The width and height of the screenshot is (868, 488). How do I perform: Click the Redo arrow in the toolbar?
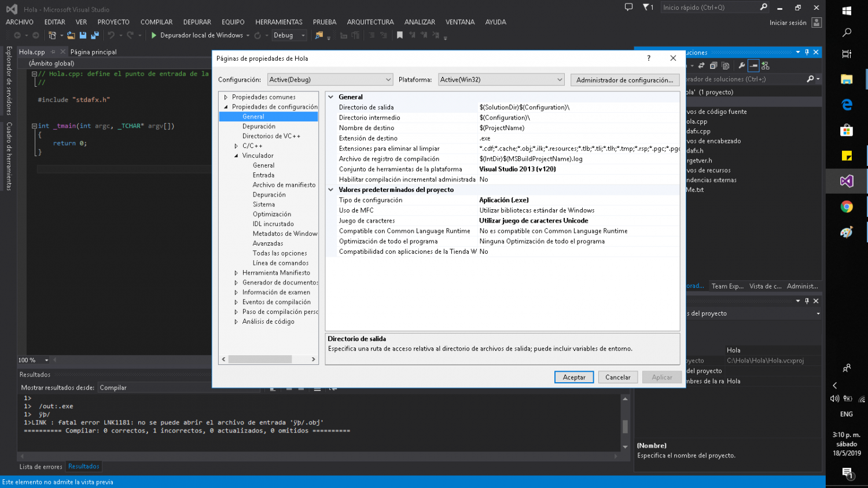pos(130,35)
